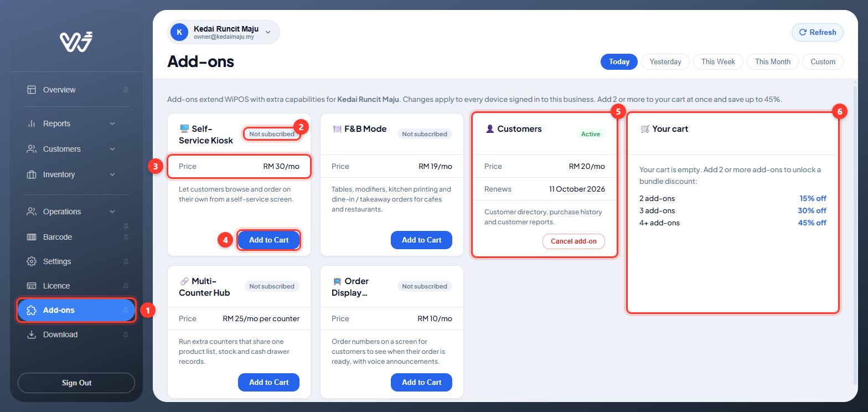Expand the Operations sidebar submenu
Screen dimensions: 868x412
point(112,212)
